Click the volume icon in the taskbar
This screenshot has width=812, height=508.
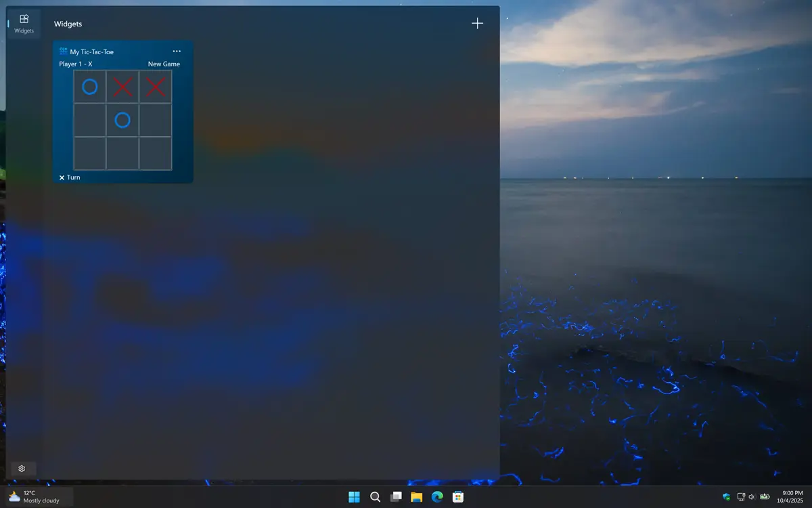pyautogui.click(x=752, y=496)
